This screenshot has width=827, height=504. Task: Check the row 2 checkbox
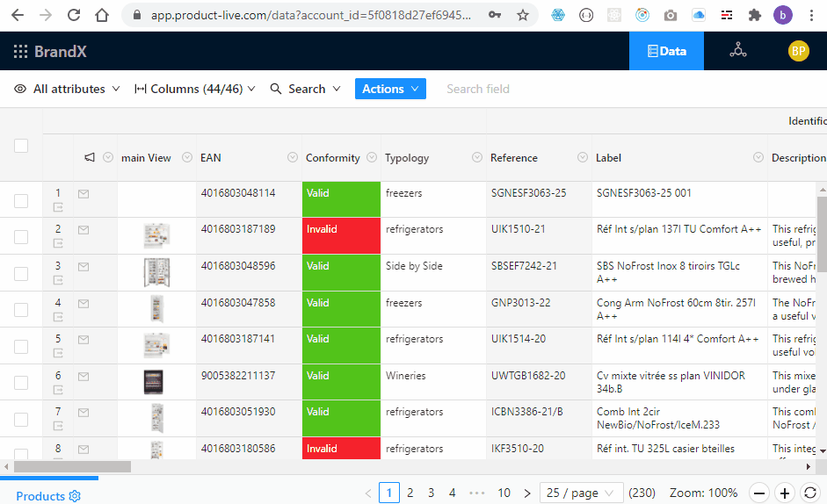[21, 237]
